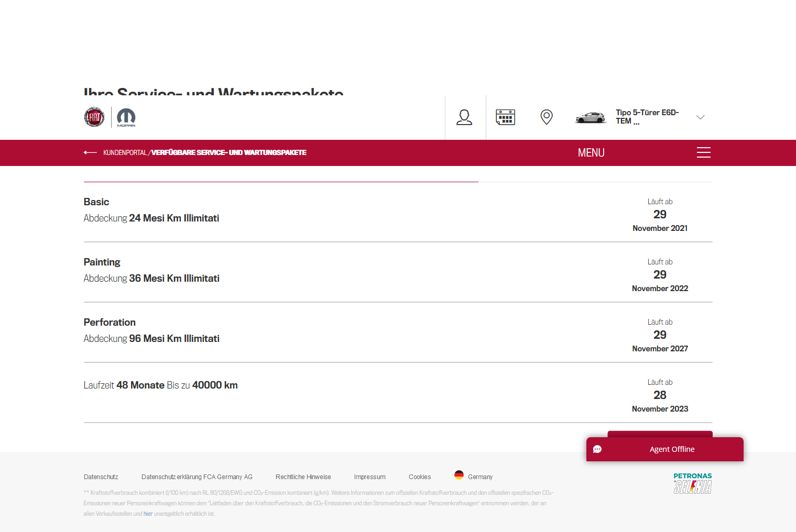796x532 pixels.
Task: Click the Fiat logo icon
Action: click(x=94, y=117)
